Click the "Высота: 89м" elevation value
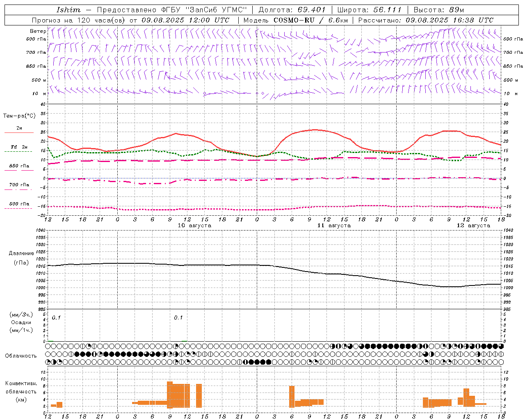Screen dimensions: 525x420 pyautogui.click(x=438, y=10)
